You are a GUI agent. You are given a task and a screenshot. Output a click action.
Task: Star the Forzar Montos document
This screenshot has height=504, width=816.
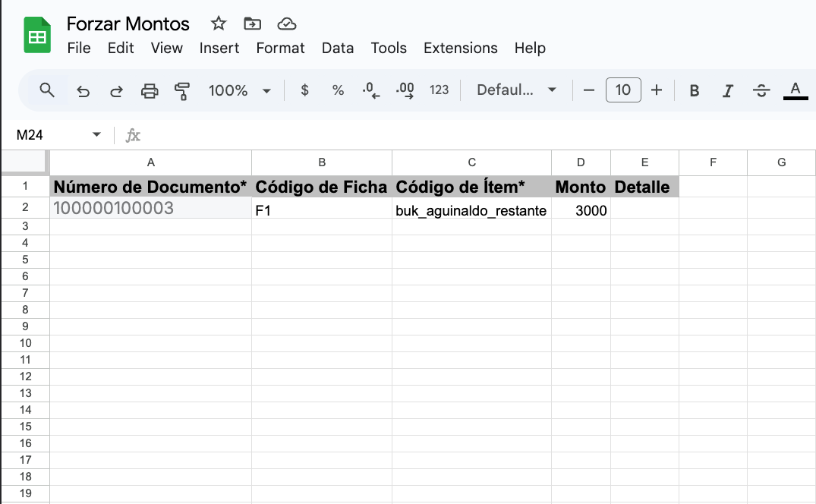tap(219, 24)
